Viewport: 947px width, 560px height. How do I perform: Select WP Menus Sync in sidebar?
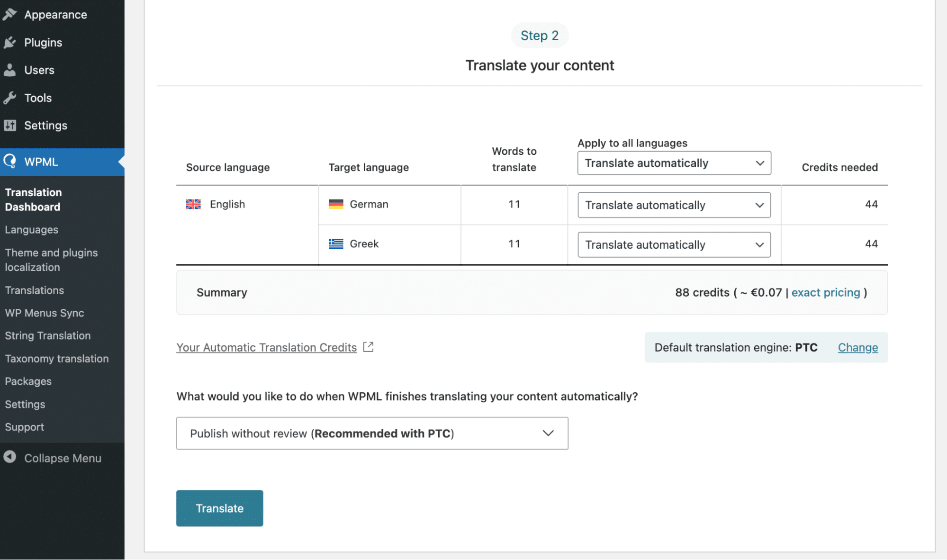pyautogui.click(x=45, y=313)
